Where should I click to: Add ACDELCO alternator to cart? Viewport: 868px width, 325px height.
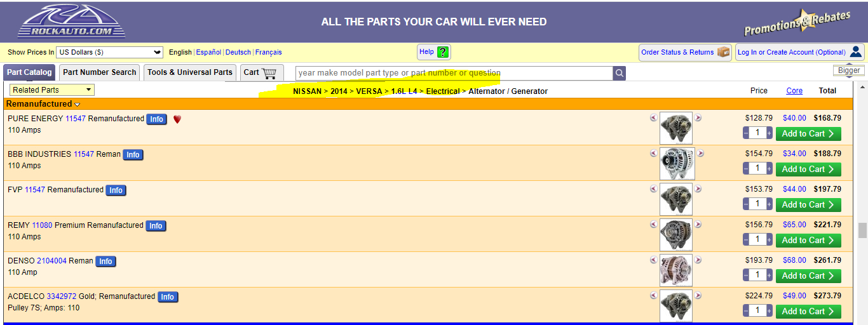pos(808,311)
